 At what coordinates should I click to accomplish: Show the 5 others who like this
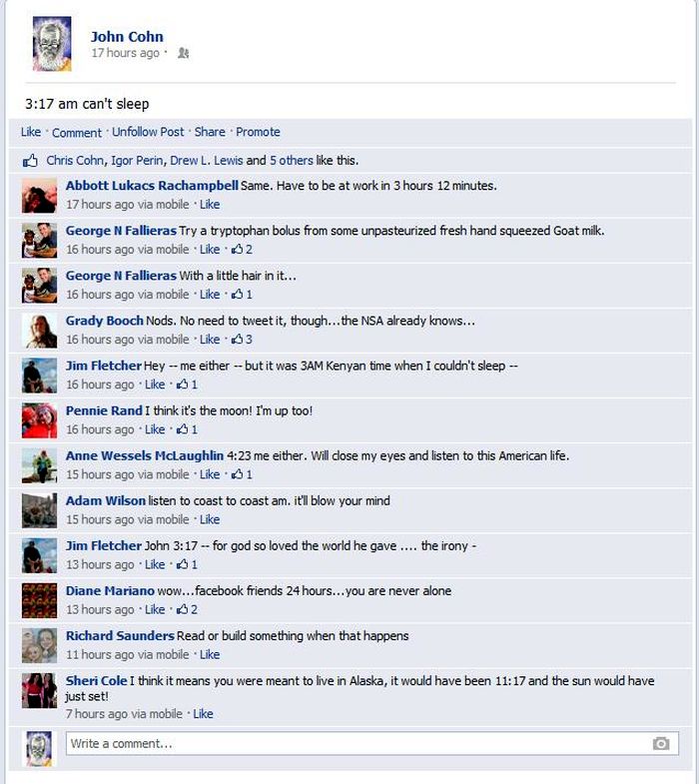[x=292, y=161]
